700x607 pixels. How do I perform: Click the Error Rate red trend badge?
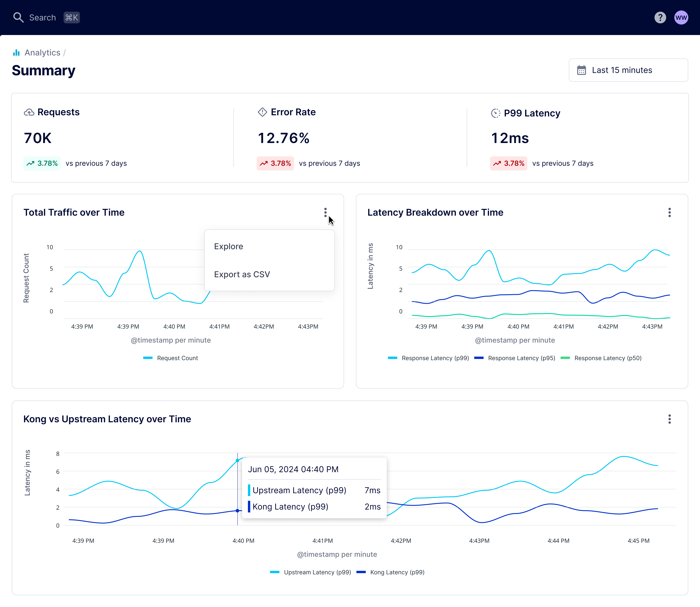[x=275, y=163]
